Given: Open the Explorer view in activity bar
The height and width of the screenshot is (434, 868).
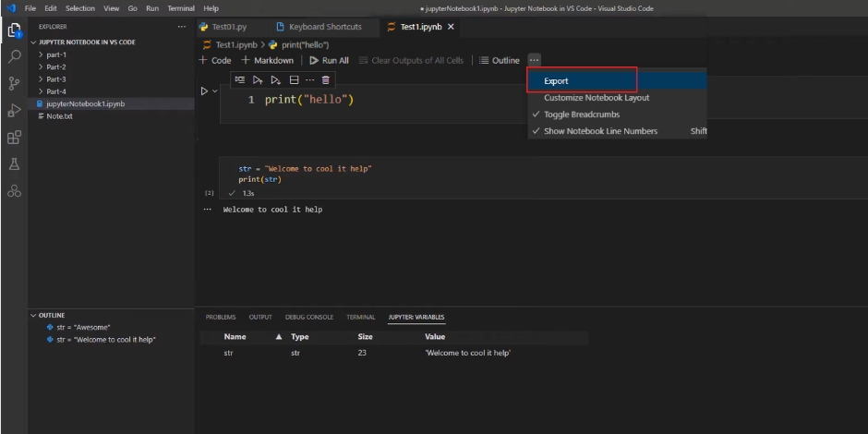Looking at the screenshot, I should [x=14, y=30].
